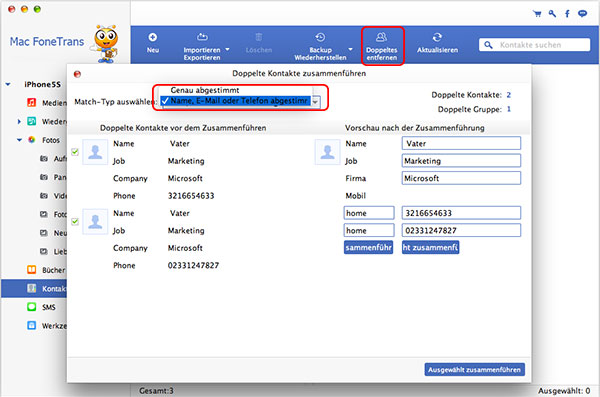Click avatar of first Vater contact with 3216654633
Viewport: 600px width, 397px height.
pyautogui.click(x=95, y=152)
